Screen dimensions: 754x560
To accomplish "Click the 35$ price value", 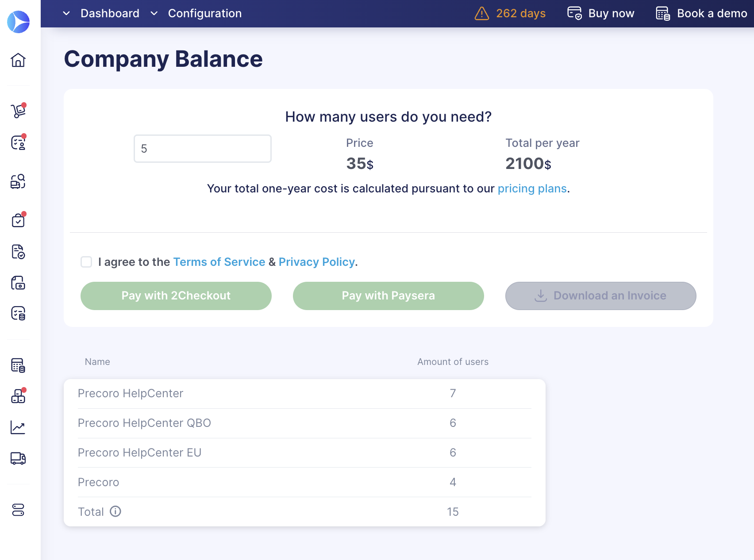I will click(x=360, y=164).
